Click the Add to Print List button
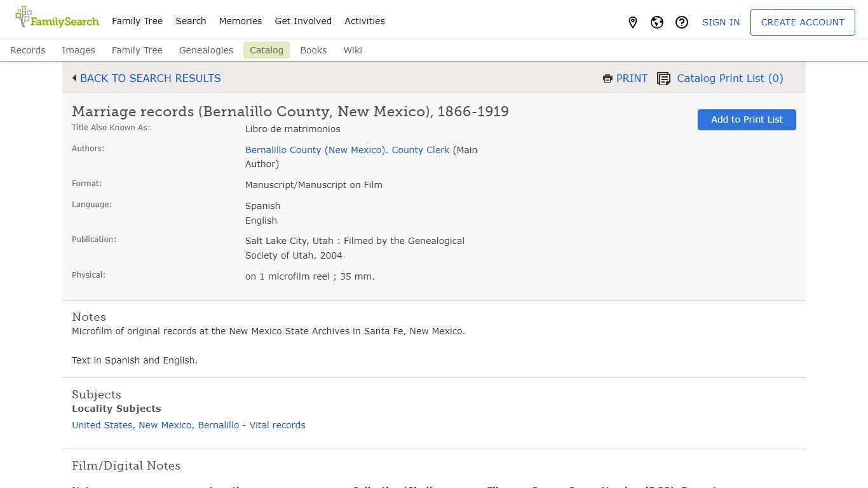Screen dimensions: 868x488 click(x=747, y=119)
